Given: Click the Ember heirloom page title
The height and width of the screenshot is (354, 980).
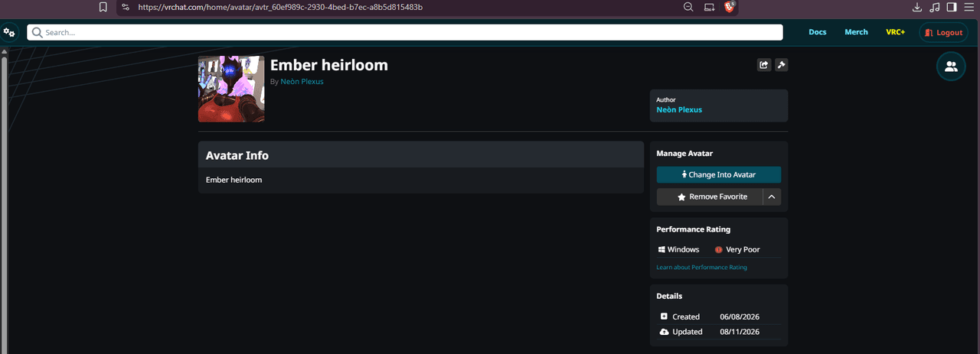Looking at the screenshot, I should 329,65.
